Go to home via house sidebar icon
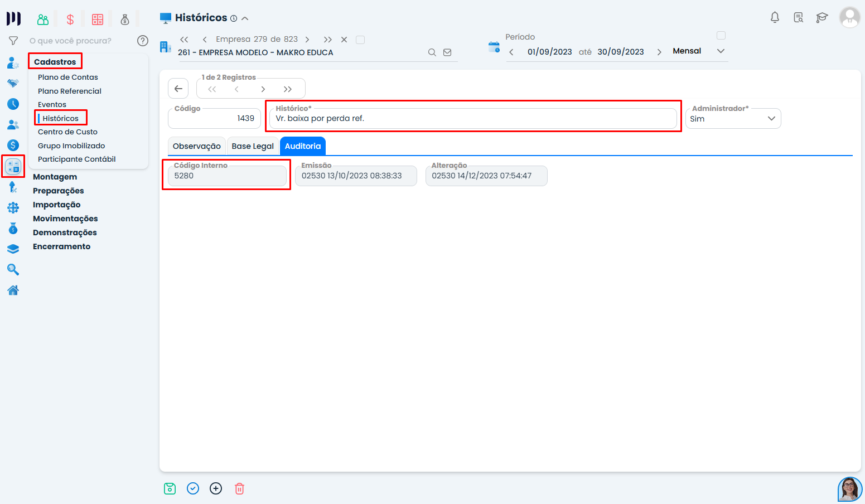Viewport: 865px width, 504px height. (x=13, y=290)
